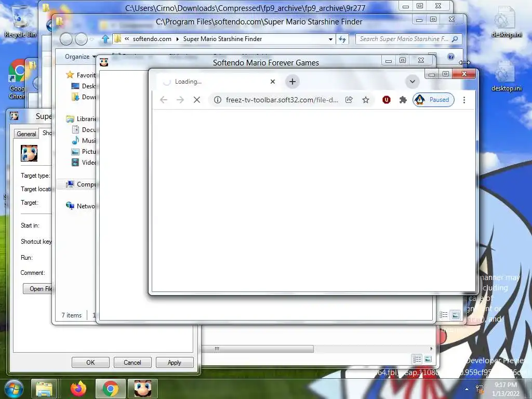Click the Paused profile button in Chrome
Screen dimensions: 532x399
[x=433, y=100]
